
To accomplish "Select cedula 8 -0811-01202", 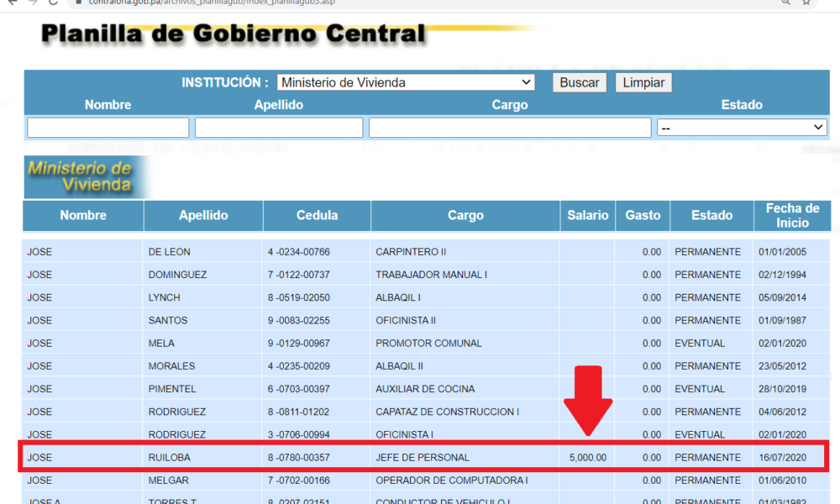I will 299,412.
